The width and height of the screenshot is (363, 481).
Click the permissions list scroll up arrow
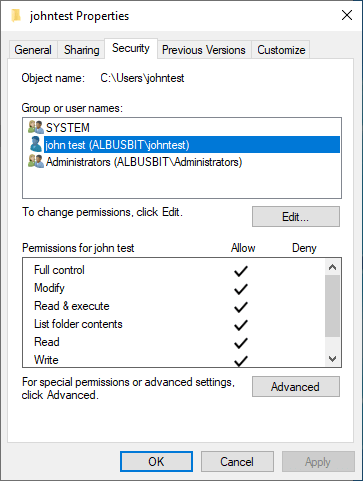pos(332,267)
